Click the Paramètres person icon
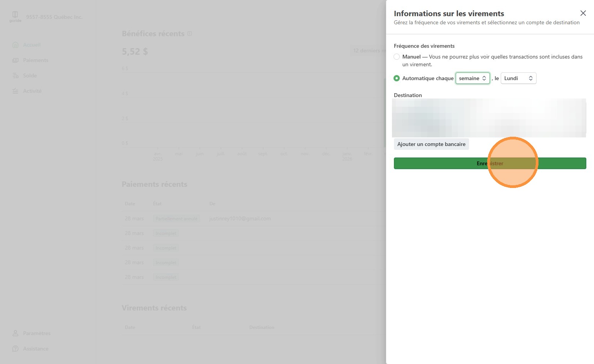 pyautogui.click(x=15, y=333)
